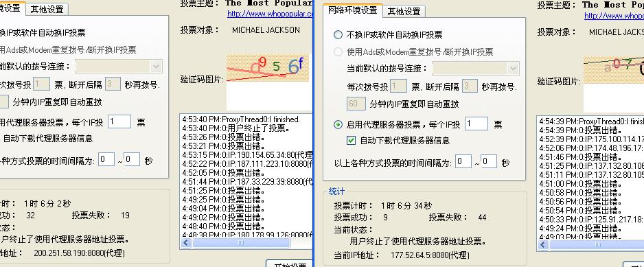Image resolution: width=644 pixels, height=267 pixels.
Task: Select log row 4:51:46 PM 投票出错
Action: [x=581, y=157]
